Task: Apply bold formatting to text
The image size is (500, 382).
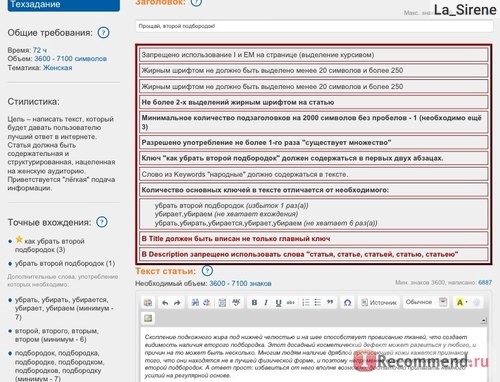Action: 254,302
